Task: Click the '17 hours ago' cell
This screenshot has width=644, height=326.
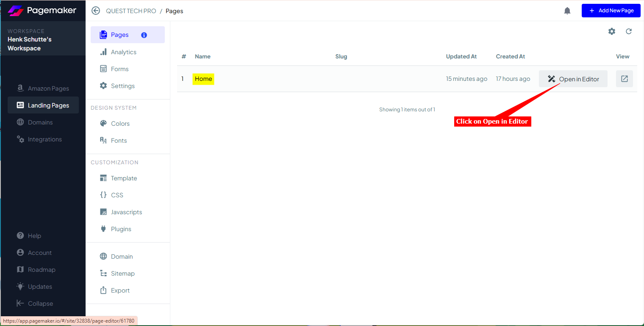Action: point(513,79)
